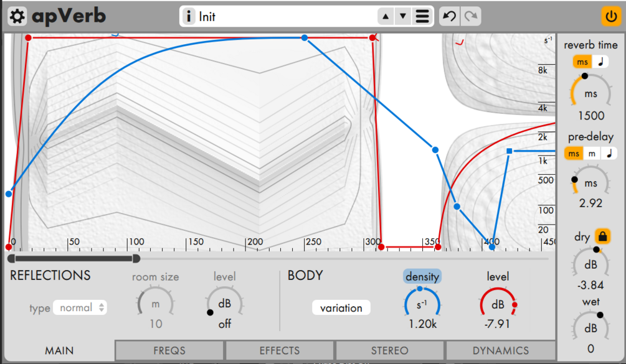This screenshot has height=364, width=626.
Task: Toggle the dry level lock
Action: [602, 236]
